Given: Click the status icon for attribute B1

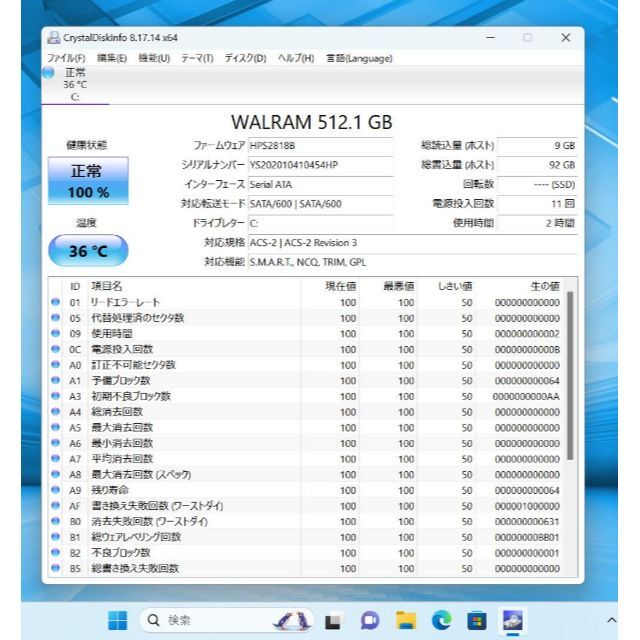Looking at the screenshot, I should pyautogui.click(x=56, y=537).
